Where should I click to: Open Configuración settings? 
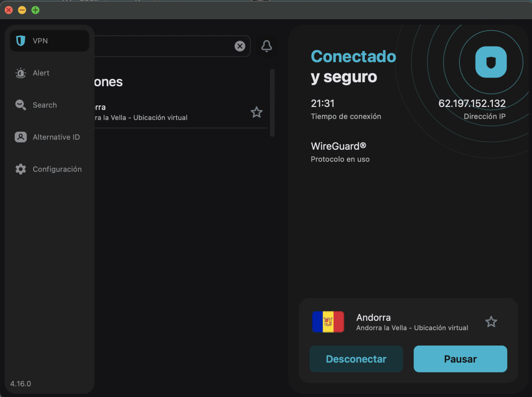click(x=49, y=169)
